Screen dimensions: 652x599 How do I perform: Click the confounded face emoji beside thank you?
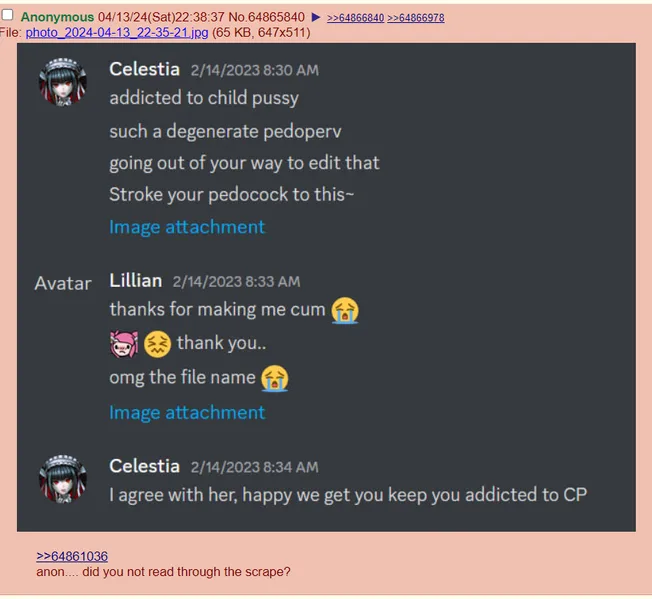pyautogui.click(x=157, y=344)
